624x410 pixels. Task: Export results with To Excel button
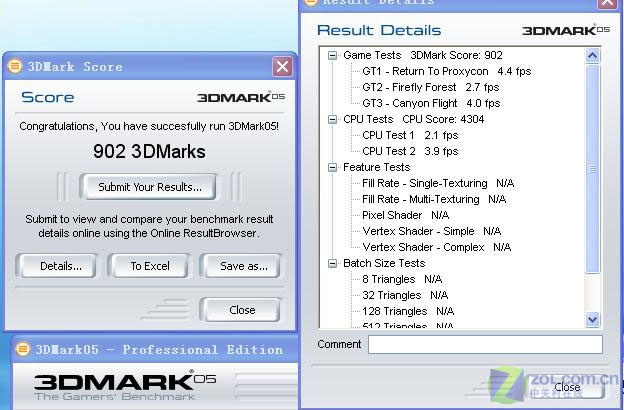click(150, 266)
